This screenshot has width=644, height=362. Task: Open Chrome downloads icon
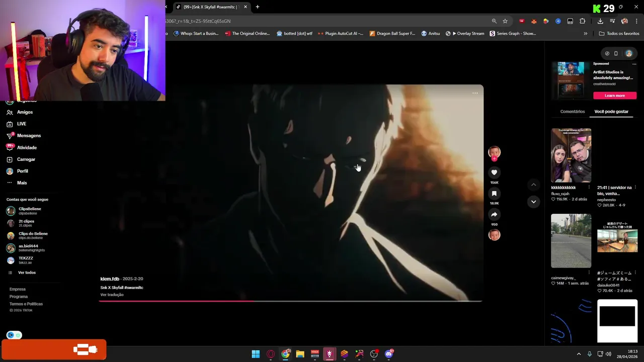point(600,21)
